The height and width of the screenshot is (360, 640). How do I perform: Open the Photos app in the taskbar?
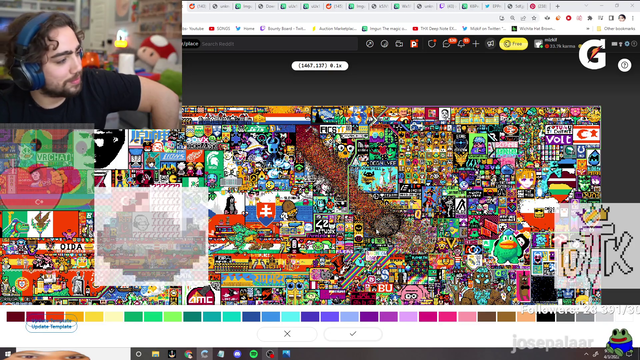286,354
